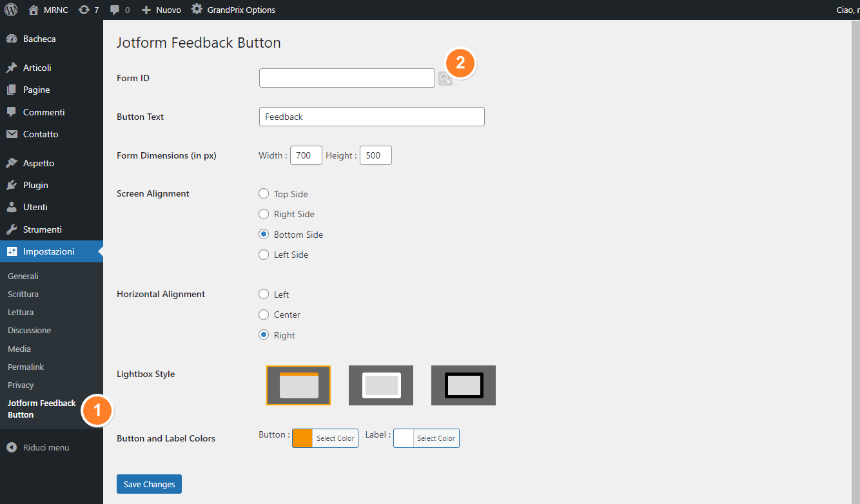The image size is (860, 504).
Task: Open Privacy settings
Action: click(21, 385)
